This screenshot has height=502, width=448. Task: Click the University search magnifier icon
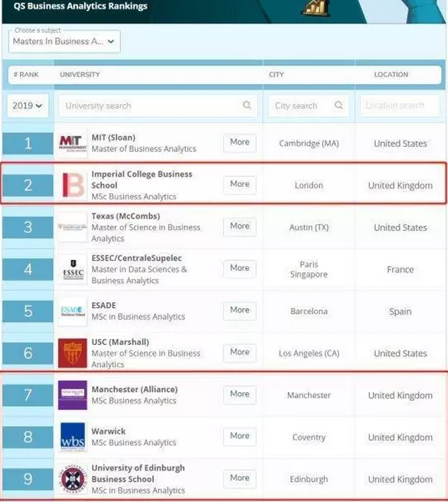tap(246, 105)
